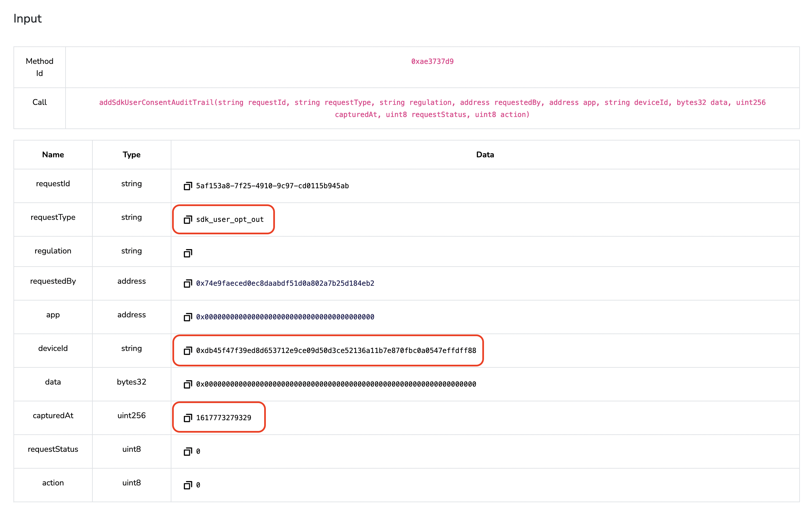This screenshot has width=812, height=515.
Task: Click the addSdkUserConsentAuditTrail call signature
Action: [432, 109]
